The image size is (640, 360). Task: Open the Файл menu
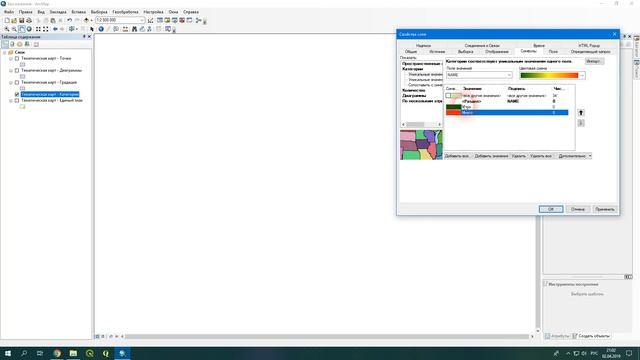[x=9, y=12]
